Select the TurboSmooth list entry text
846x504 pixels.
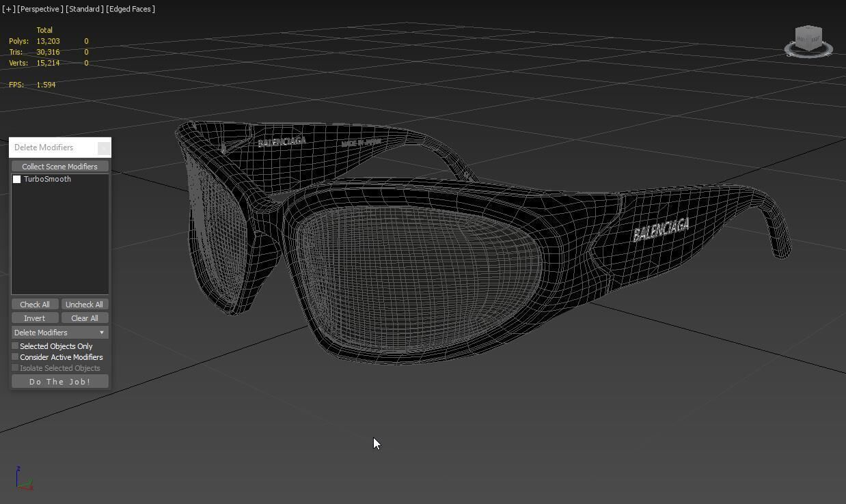(47, 179)
